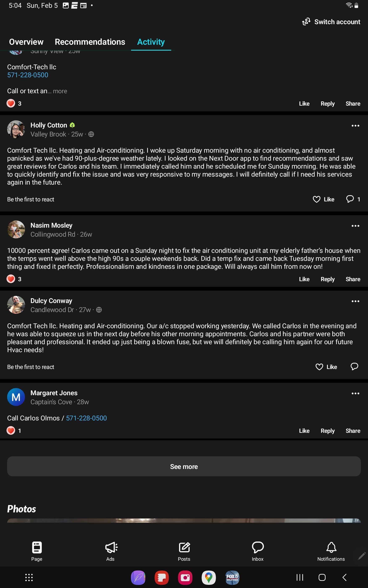Switch to the Recommendations tab
This screenshot has height=588, width=368.
(90, 42)
